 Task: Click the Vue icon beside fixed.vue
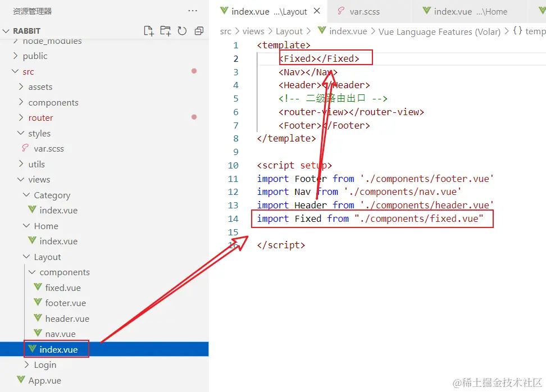38,287
